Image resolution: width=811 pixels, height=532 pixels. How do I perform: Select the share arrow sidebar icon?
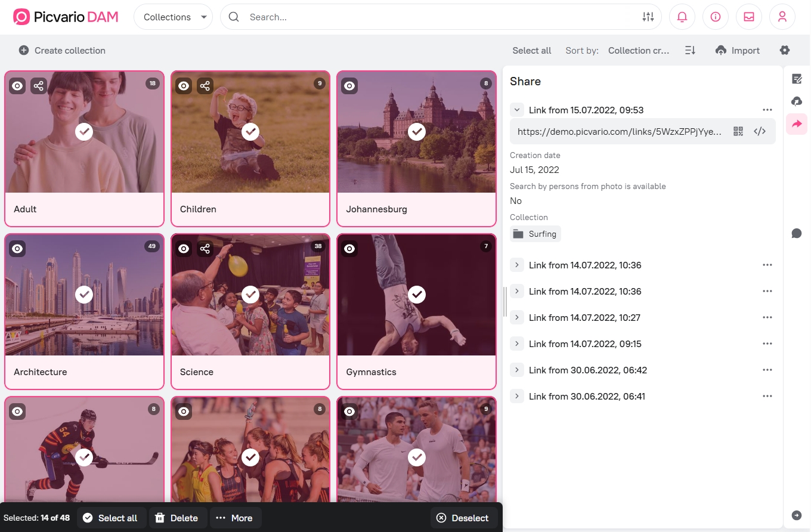point(797,124)
